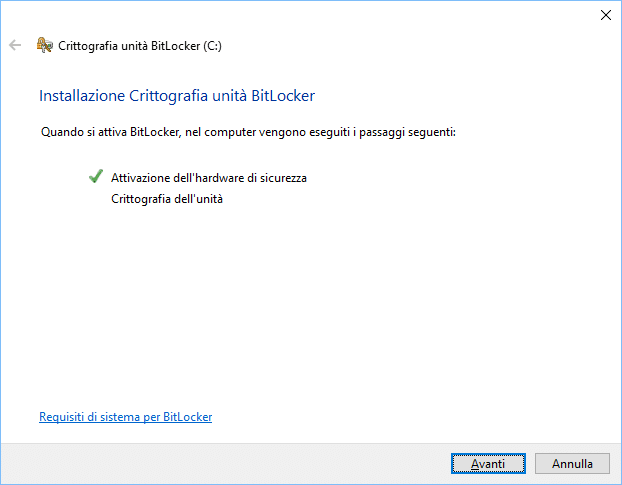The height and width of the screenshot is (485, 622).
Task: Select the Attivazione dell'hardware di sicurezza step
Action: click(208, 178)
